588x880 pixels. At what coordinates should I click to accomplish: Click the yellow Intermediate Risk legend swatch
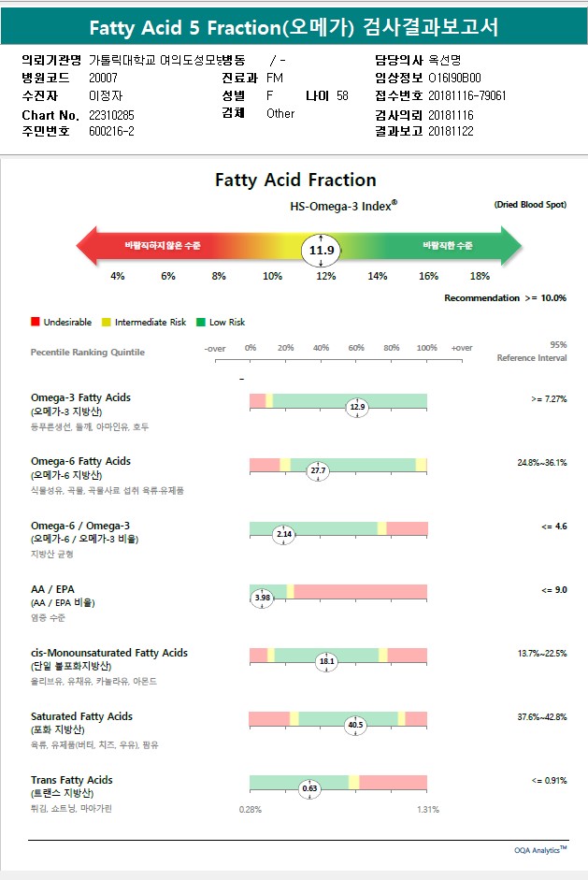(107, 322)
